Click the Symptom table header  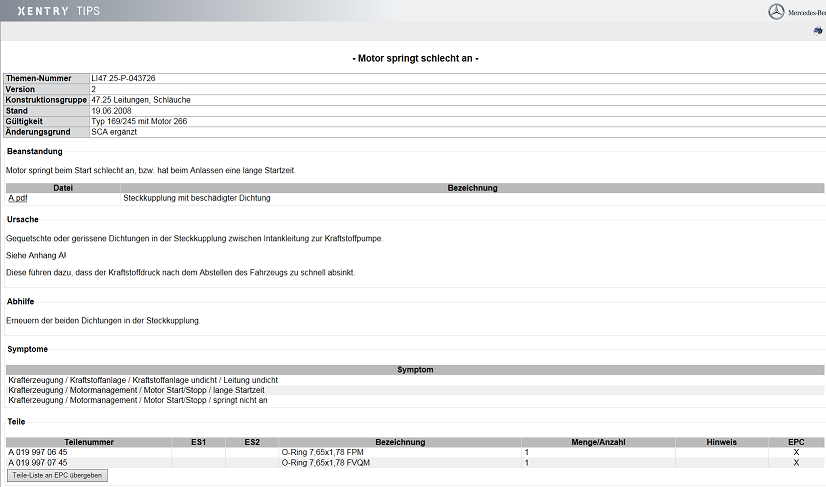[415, 370]
